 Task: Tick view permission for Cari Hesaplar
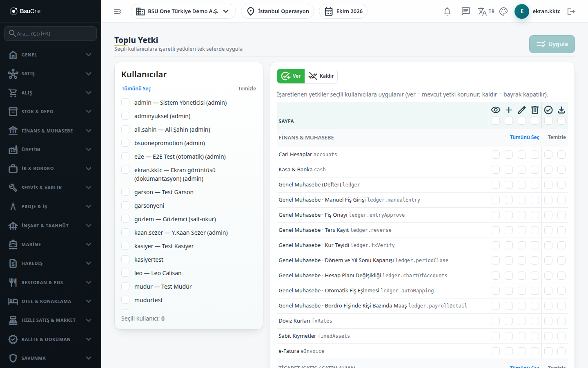tap(496, 155)
